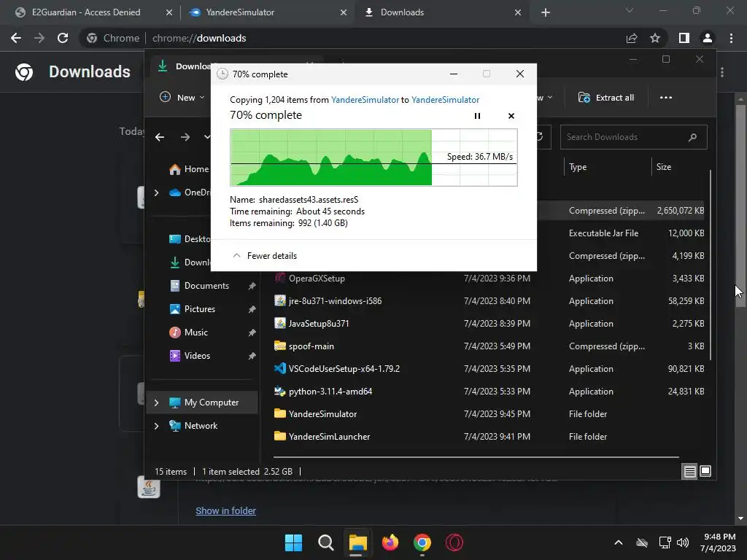Share this page from Chrome toolbar
Viewport: 747px width, 560px height.
point(631,38)
